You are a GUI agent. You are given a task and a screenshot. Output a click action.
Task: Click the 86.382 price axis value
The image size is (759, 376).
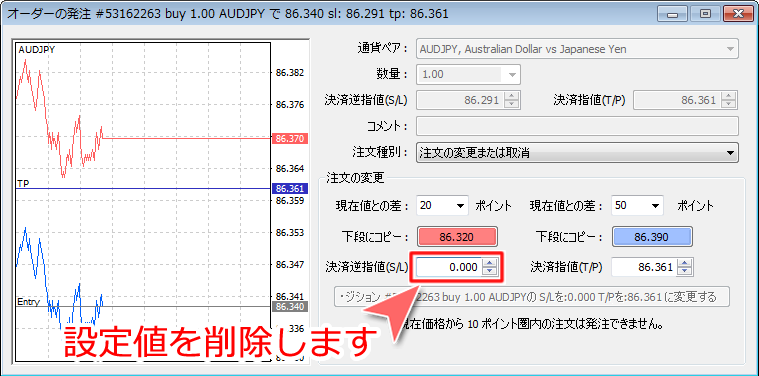290,73
